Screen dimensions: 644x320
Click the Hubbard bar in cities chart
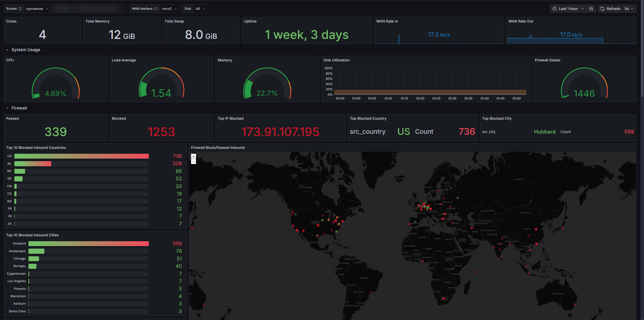[89, 244]
